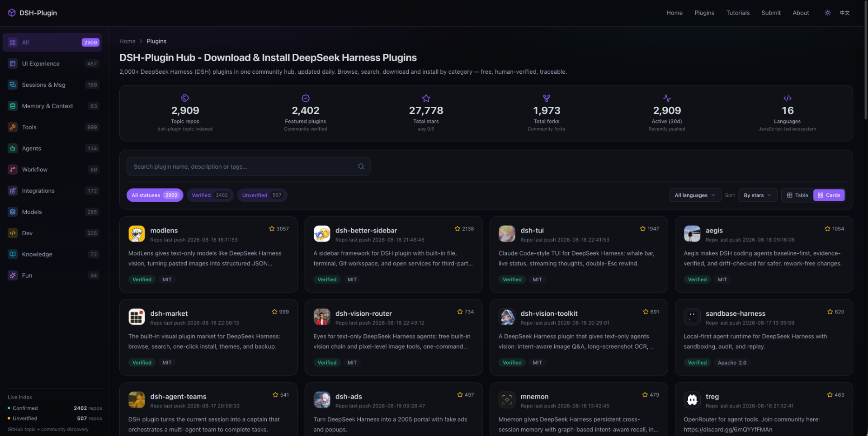The width and height of the screenshot is (868, 436).
Task: Click the DSH-Plugin logo icon
Action: tap(12, 13)
